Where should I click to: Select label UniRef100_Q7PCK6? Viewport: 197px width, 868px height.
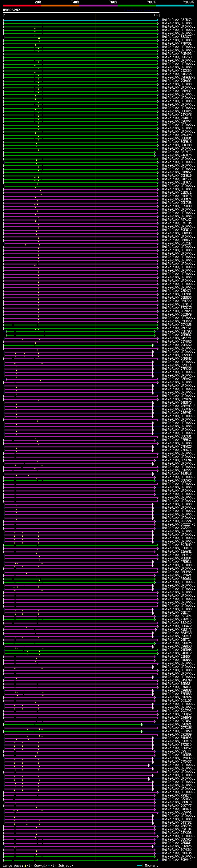click(x=177, y=369)
